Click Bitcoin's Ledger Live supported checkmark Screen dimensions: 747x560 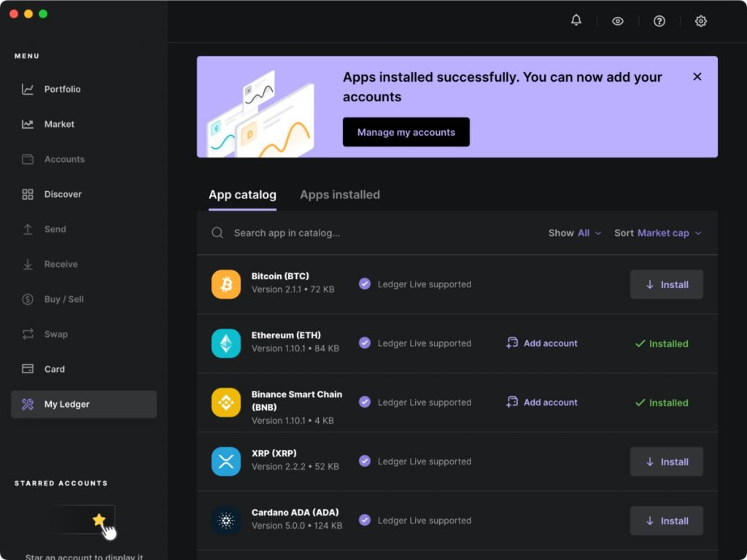[365, 284]
